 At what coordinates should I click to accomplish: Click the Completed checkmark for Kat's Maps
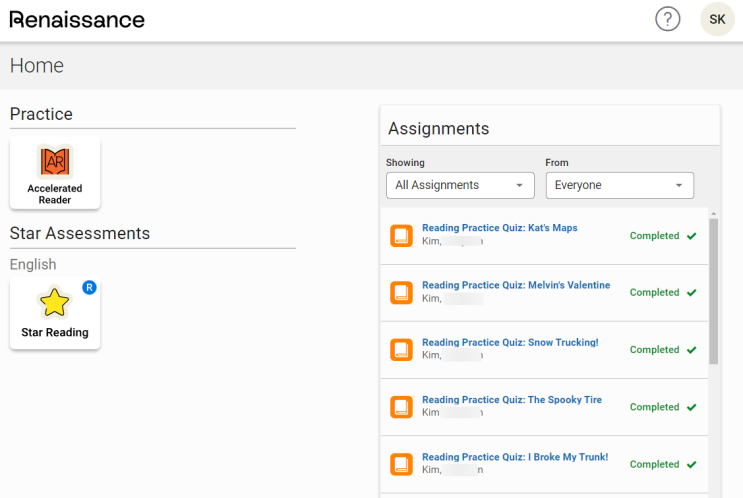point(691,236)
